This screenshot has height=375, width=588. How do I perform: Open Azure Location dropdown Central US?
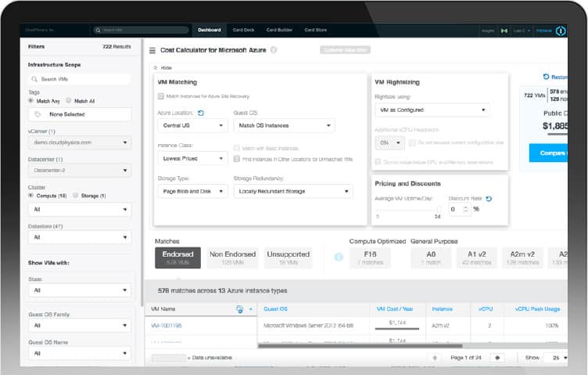tap(192, 125)
